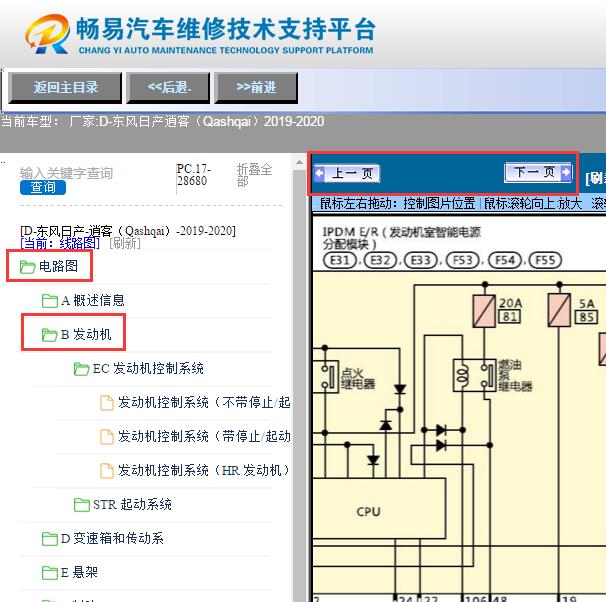
Task: Expand the A 概述信息 folder
Action: [x=93, y=300]
